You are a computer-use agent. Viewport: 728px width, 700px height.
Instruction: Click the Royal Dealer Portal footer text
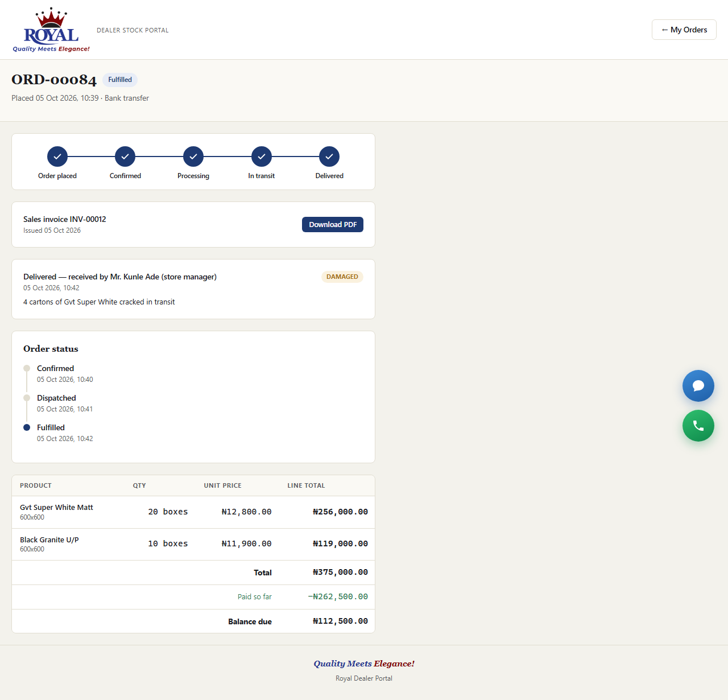point(364,678)
